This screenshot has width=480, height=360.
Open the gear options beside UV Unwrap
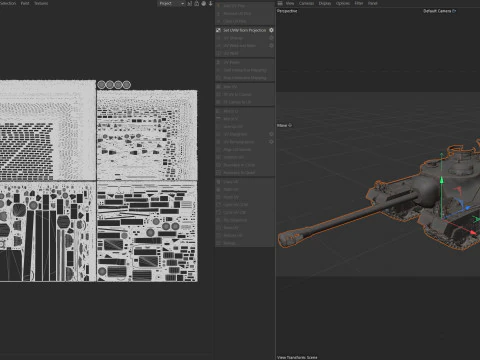(271, 38)
